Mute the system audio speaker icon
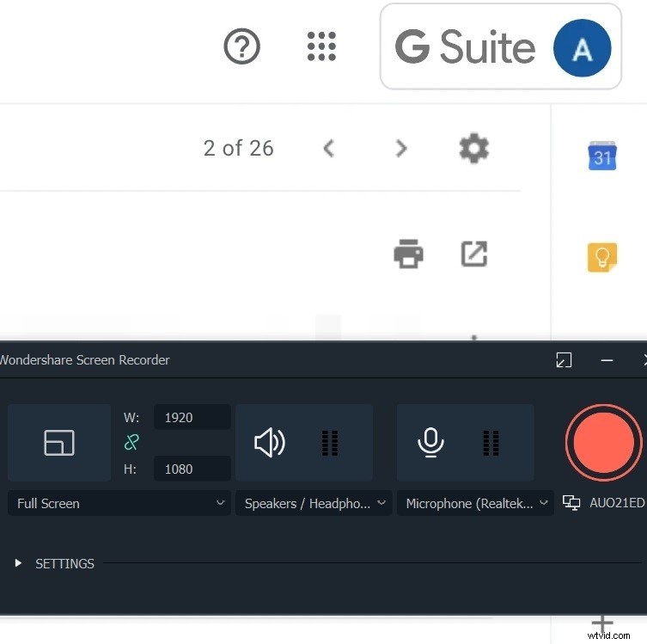 270,443
